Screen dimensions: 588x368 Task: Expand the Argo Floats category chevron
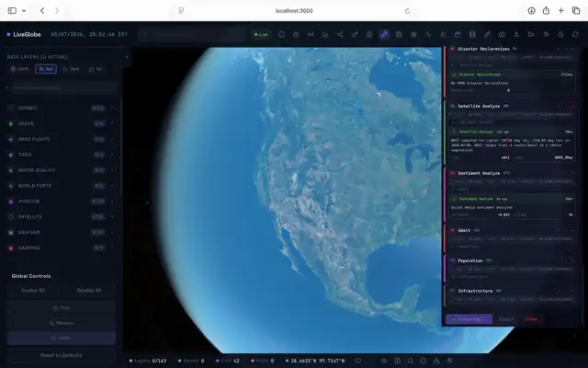[x=112, y=139]
